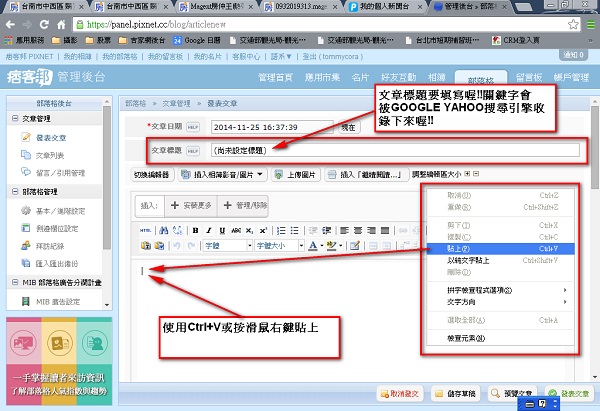Open the 字體大小 font size dropdown
The image size is (600, 411).
tap(277, 245)
